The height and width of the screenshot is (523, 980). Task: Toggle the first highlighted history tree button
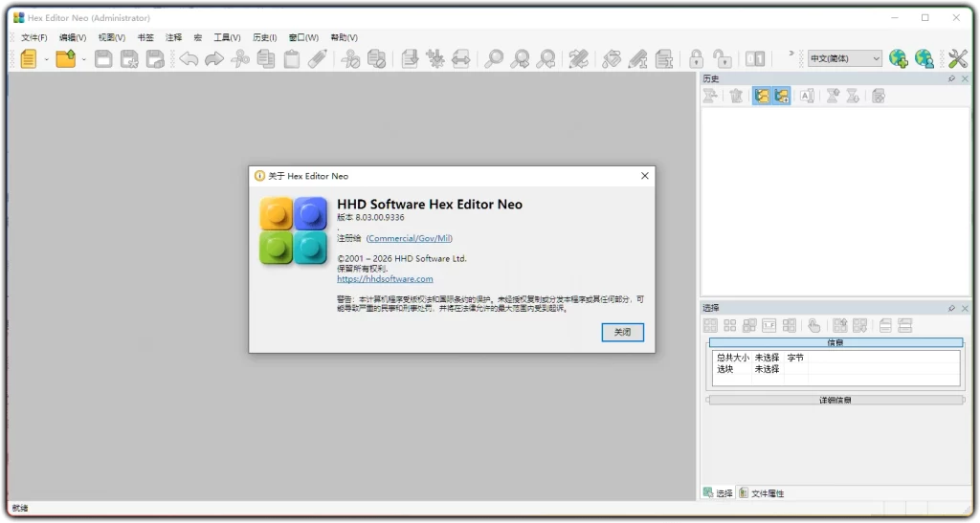point(761,96)
